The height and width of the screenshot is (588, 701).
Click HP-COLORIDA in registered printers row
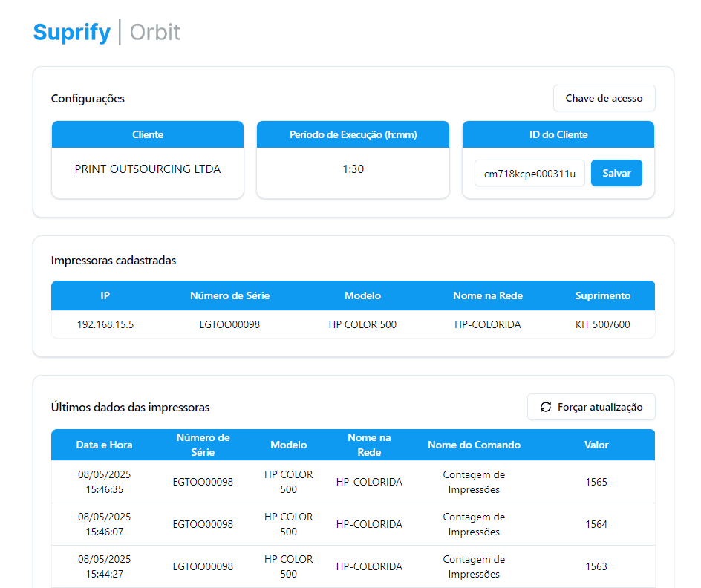[488, 324]
